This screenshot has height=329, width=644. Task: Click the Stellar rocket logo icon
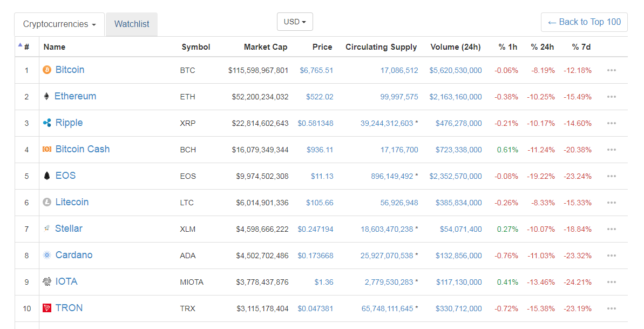[47, 228]
